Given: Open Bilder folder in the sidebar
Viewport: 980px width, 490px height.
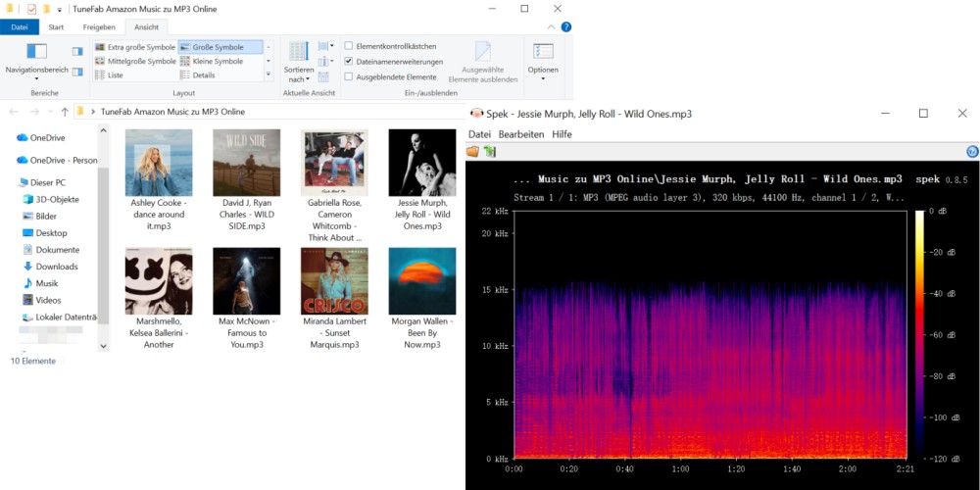Looking at the screenshot, I should 39,217.
